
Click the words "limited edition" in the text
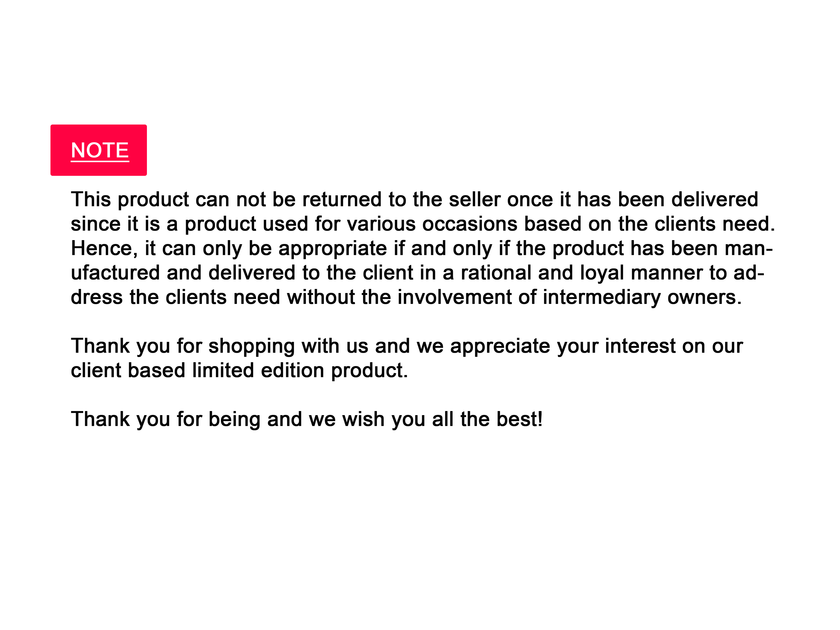[258, 370]
